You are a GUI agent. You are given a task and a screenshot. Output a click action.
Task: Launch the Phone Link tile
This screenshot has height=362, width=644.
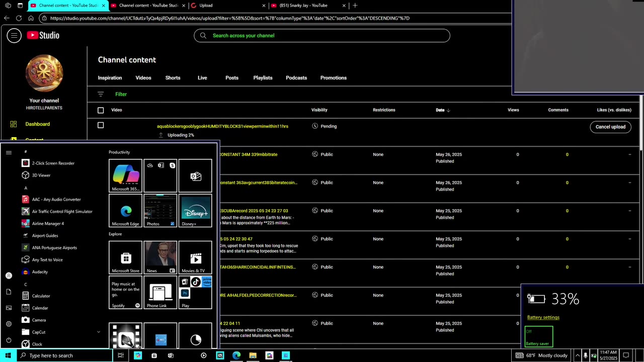click(x=160, y=293)
